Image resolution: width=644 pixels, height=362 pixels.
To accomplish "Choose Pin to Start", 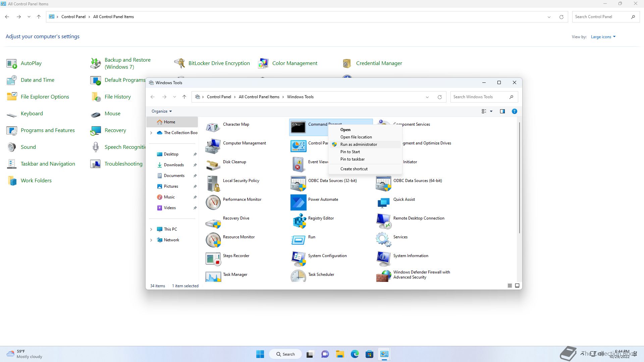I will [x=365, y=152].
